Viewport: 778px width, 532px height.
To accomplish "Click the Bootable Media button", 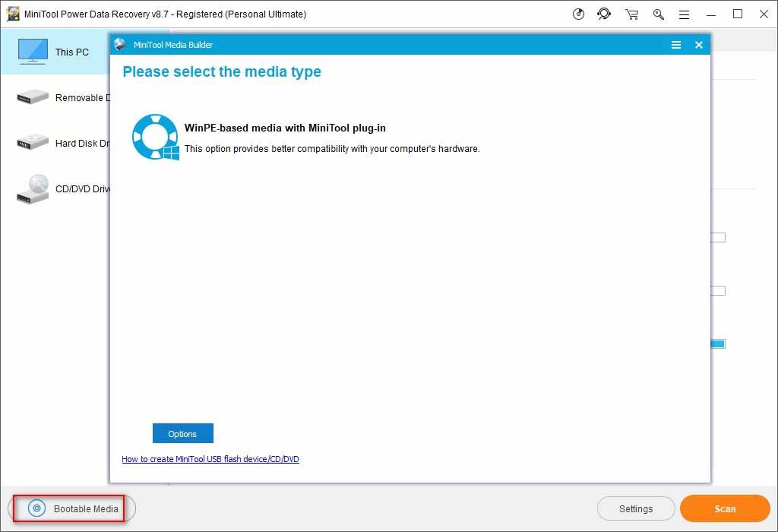I will pyautogui.click(x=71, y=508).
